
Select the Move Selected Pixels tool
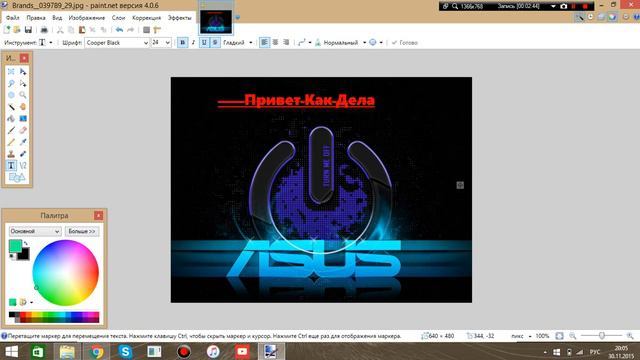[23, 72]
